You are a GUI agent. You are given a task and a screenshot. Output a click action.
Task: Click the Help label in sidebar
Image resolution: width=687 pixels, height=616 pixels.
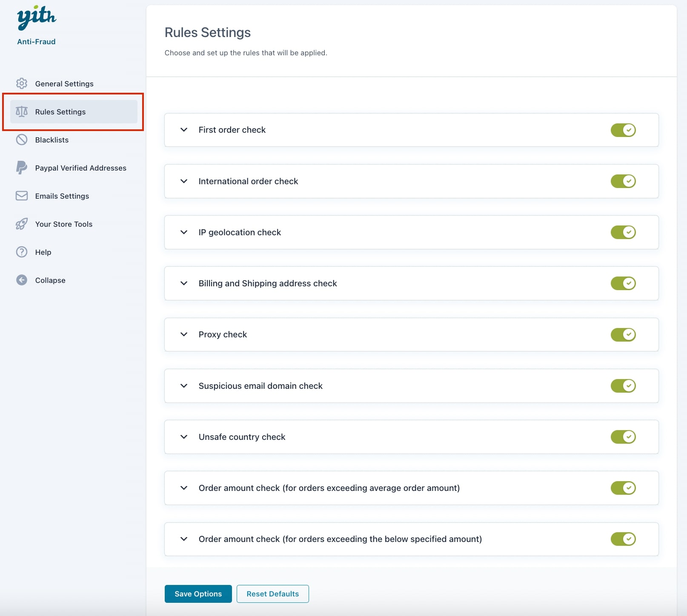pos(43,252)
